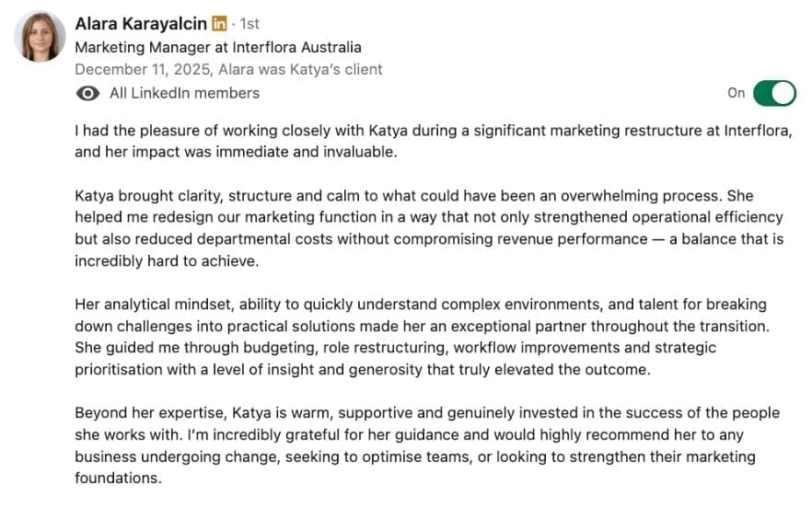Select 'Marketing Manager at Interflora Australia' headline
The width and height of the screenshot is (812, 530).
click(x=217, y=47)
